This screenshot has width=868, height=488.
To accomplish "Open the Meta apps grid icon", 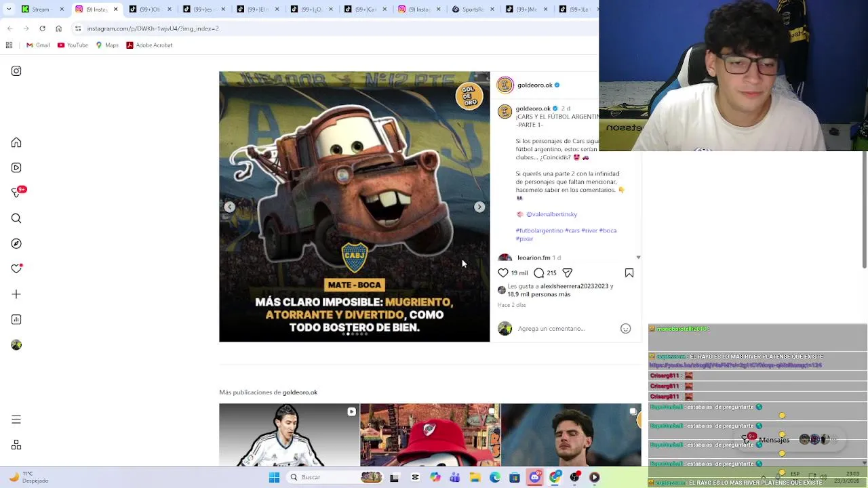I will [16, 445].
